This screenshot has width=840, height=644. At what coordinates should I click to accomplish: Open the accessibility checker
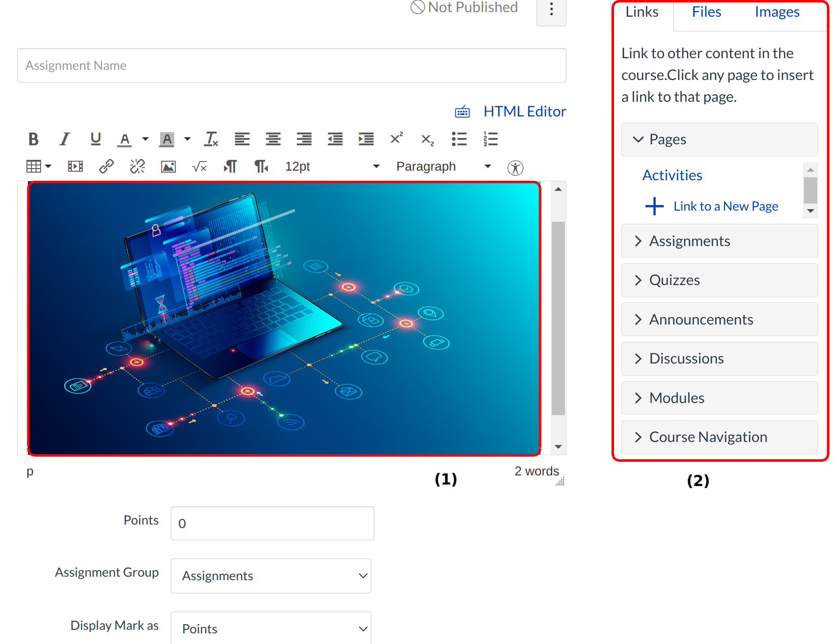[x=515, y=168]
